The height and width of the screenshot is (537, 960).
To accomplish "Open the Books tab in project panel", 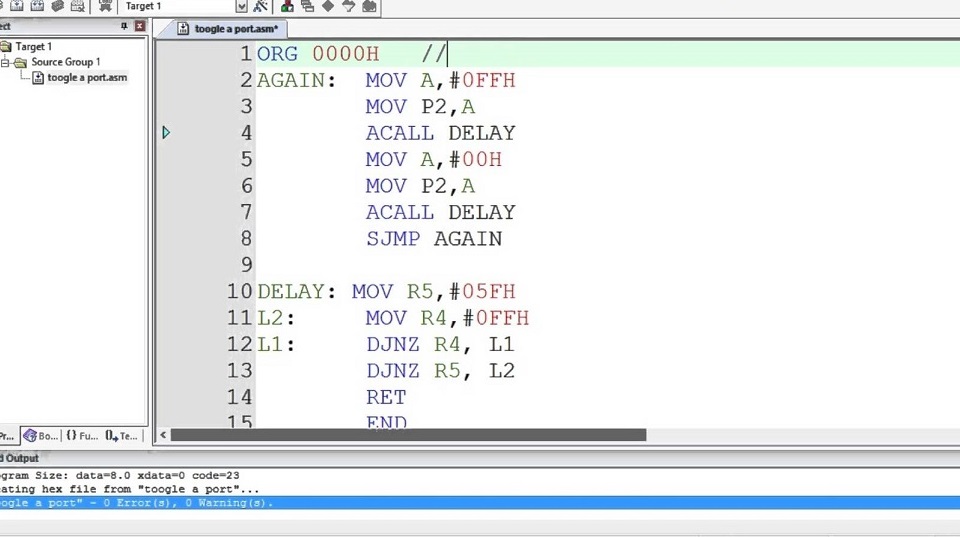I will (42, 436).
